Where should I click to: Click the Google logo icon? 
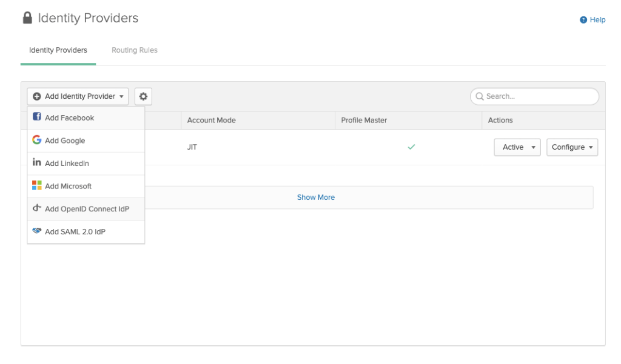coord(37,141)
